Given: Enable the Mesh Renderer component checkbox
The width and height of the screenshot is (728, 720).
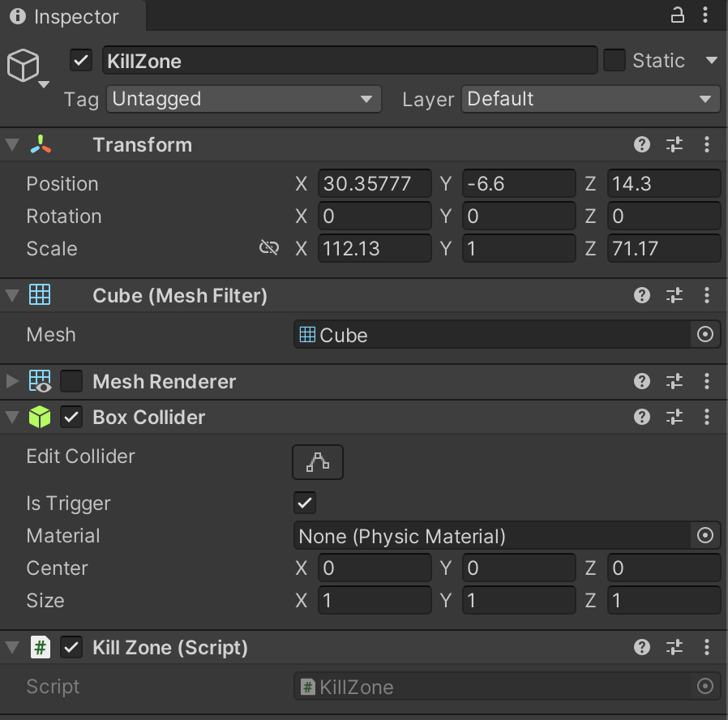Looking at the screenshot, I should 72,381.
